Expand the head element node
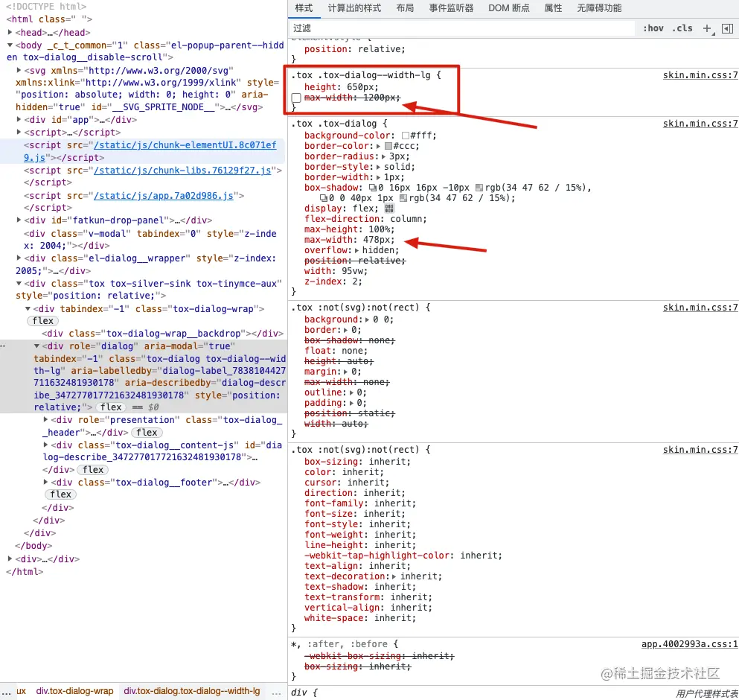The width and height of the screenshot is (739, 700). [10, 32]
